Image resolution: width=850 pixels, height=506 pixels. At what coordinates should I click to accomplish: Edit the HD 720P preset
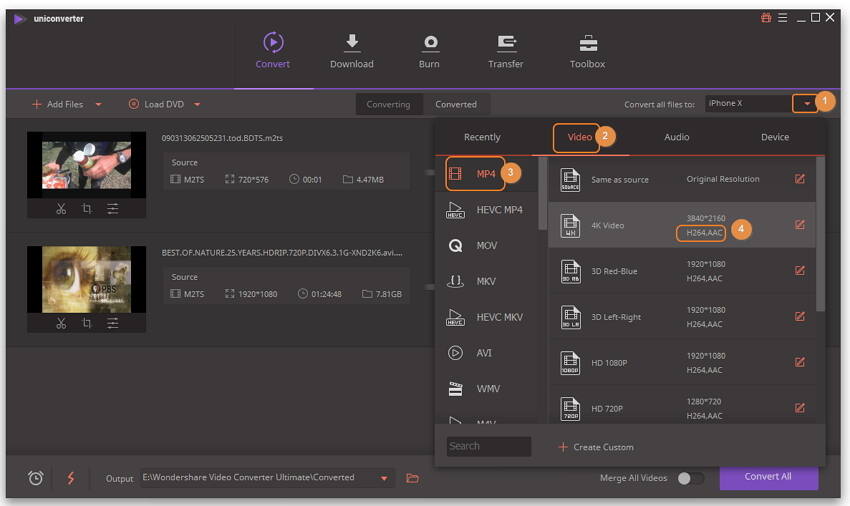click(800, 408)
